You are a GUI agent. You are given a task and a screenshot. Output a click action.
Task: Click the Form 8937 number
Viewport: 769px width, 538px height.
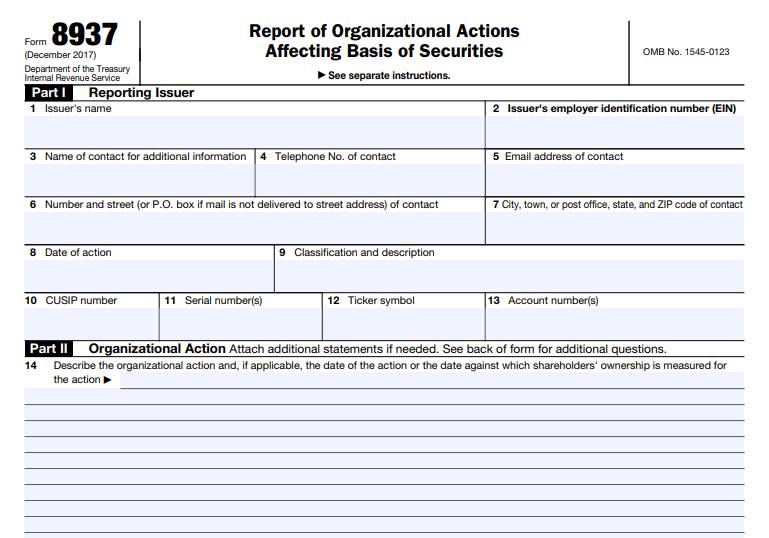click(84, 35)
